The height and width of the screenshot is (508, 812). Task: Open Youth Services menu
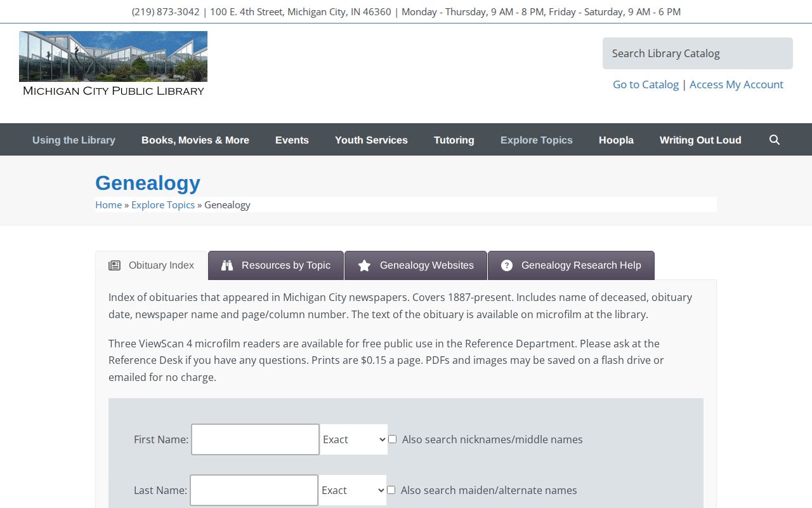pyautogui.click(x=371, y=140)
